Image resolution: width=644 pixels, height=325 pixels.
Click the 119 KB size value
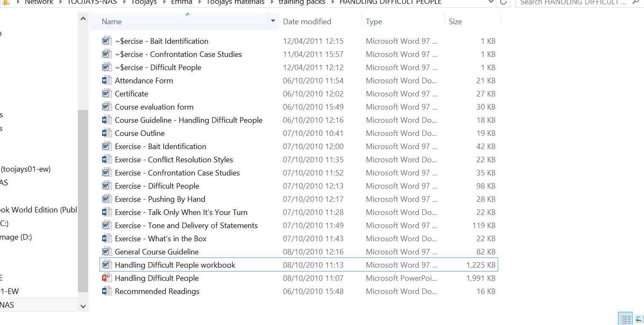[x=484, y=225]
